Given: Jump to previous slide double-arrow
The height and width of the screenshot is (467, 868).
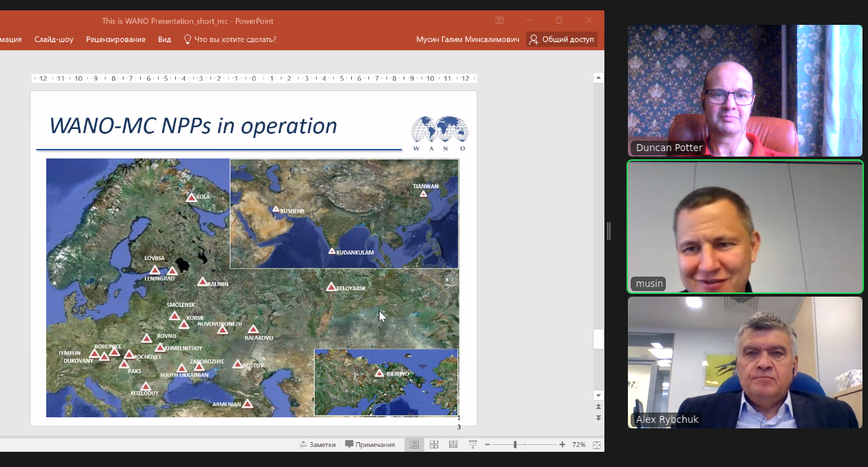Looking at the screenshot, I should coord(598,408).
